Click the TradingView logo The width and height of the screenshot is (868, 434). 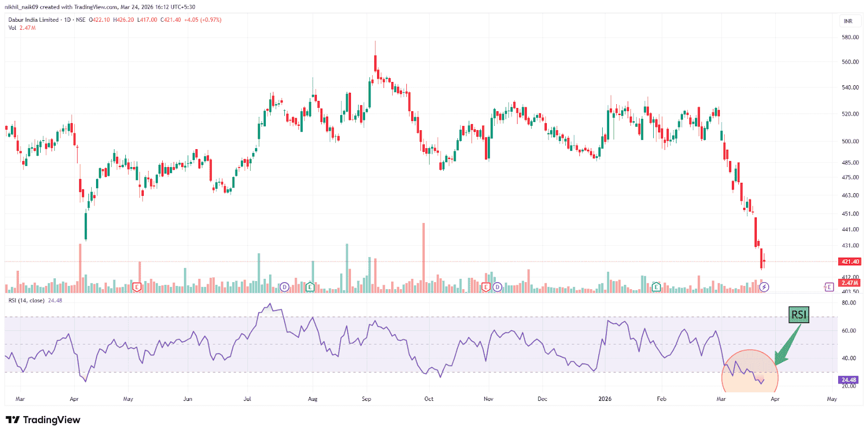tap(43, 420)
